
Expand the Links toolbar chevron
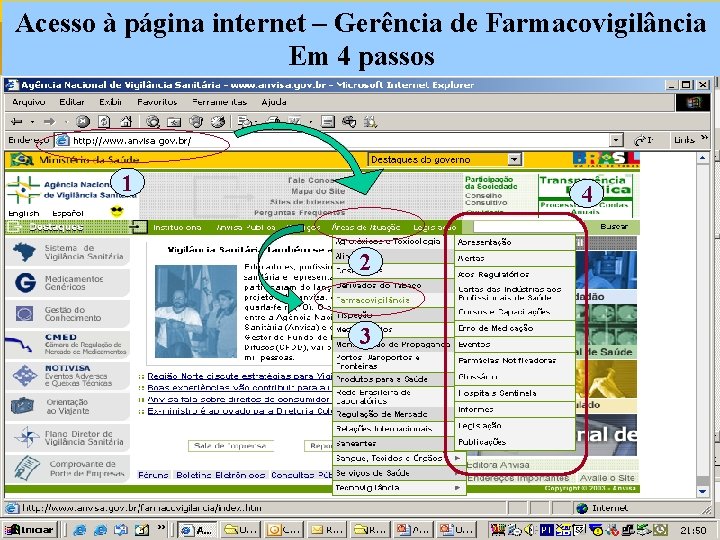coord(705,138)
